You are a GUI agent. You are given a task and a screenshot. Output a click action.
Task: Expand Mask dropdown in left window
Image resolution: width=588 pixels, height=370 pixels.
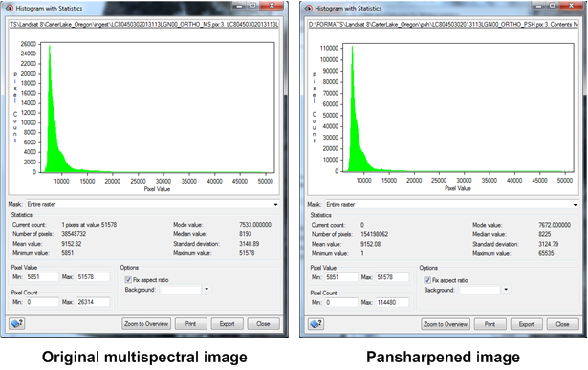pos(275,204)
